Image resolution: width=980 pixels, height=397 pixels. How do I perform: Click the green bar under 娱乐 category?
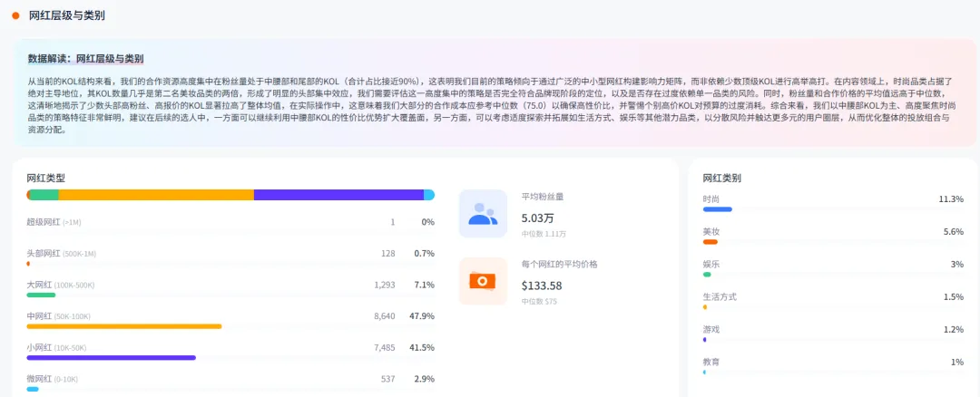pos(707,274)
